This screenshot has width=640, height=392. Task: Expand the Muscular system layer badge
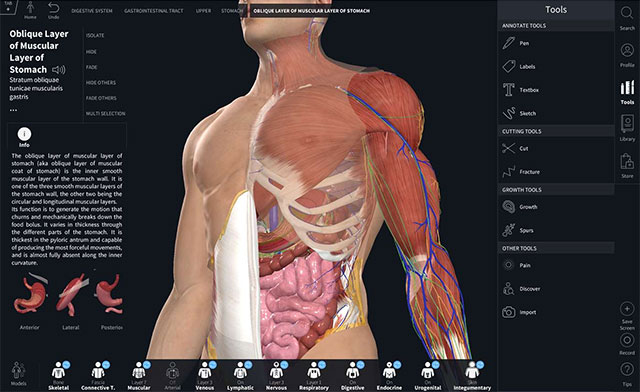coord(147,365)
